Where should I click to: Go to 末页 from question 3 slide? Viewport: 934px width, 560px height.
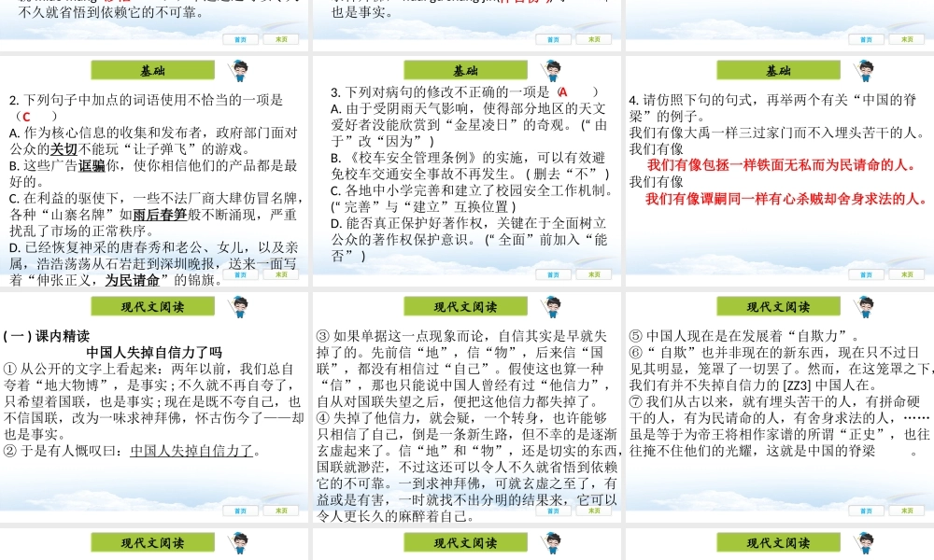tap(594, 275)
